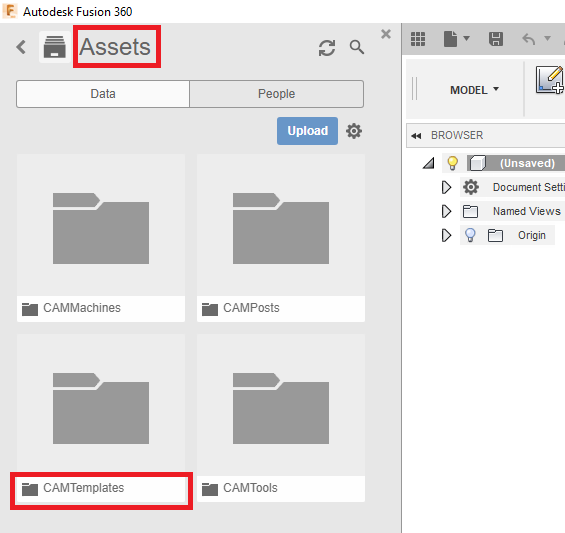Undo the last action

(x=529, y=39)
